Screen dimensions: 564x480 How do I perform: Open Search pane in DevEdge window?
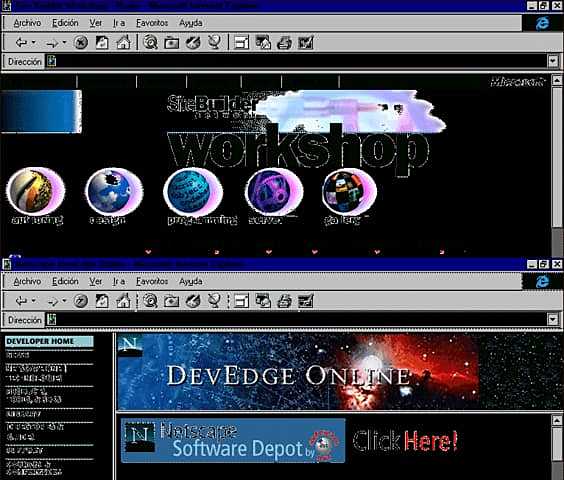(x=150, y=301)
